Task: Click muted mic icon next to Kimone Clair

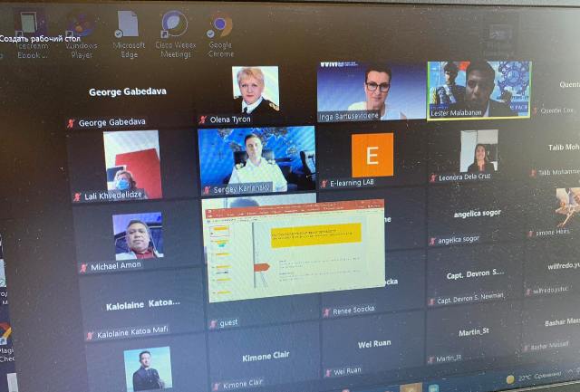Action: pos(214,386)
